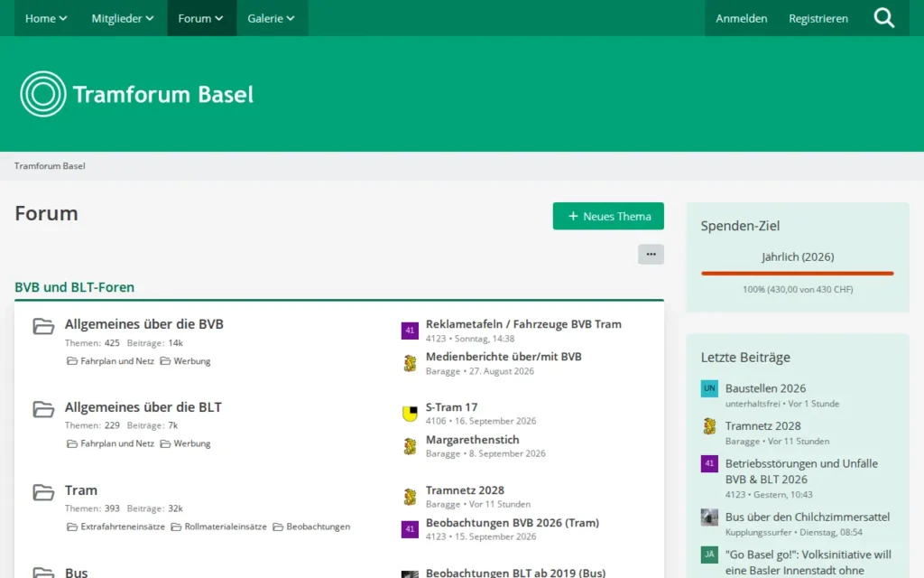Image resolution: width=924 pixels, height=578 pixels.
Task: Open the Tram forum title
Action: click(80, 490)
